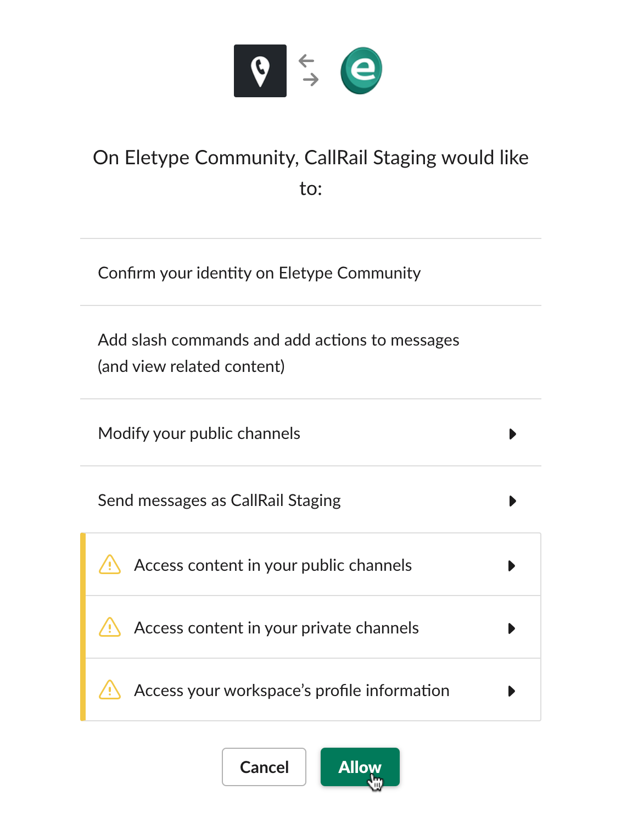Select 'Confirm your identity on Eletype Community' text
The height and width of the screenshot is (840, 621).
click(x=259, y=273)
